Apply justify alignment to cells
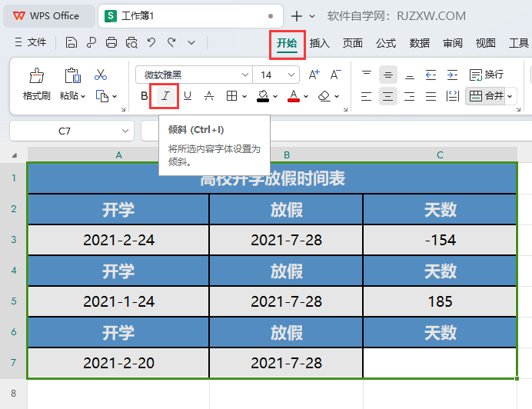 pos(431,97)
